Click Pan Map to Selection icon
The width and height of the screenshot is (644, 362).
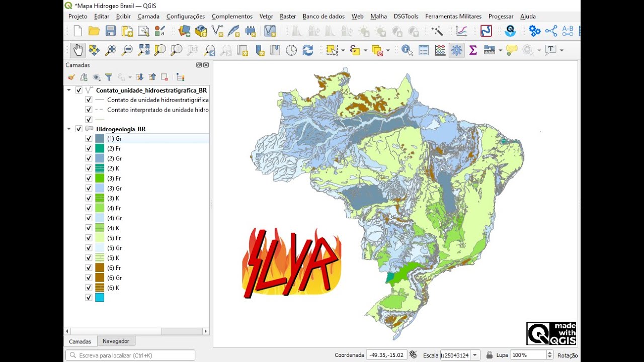point(94,50)
